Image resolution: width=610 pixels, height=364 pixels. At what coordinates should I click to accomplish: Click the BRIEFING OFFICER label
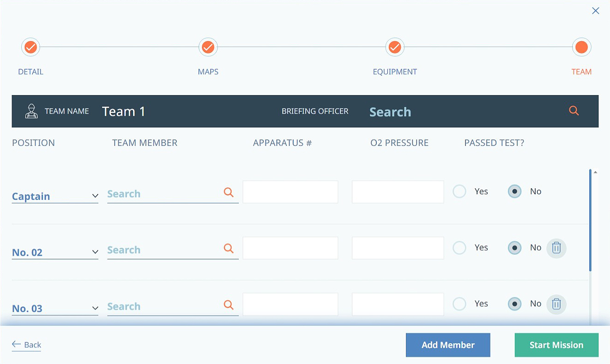315,111
